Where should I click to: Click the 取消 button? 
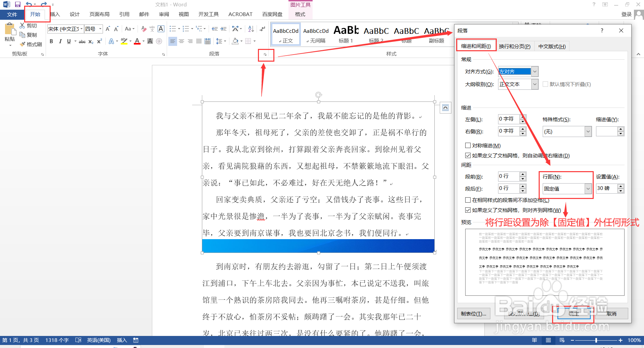611,314
